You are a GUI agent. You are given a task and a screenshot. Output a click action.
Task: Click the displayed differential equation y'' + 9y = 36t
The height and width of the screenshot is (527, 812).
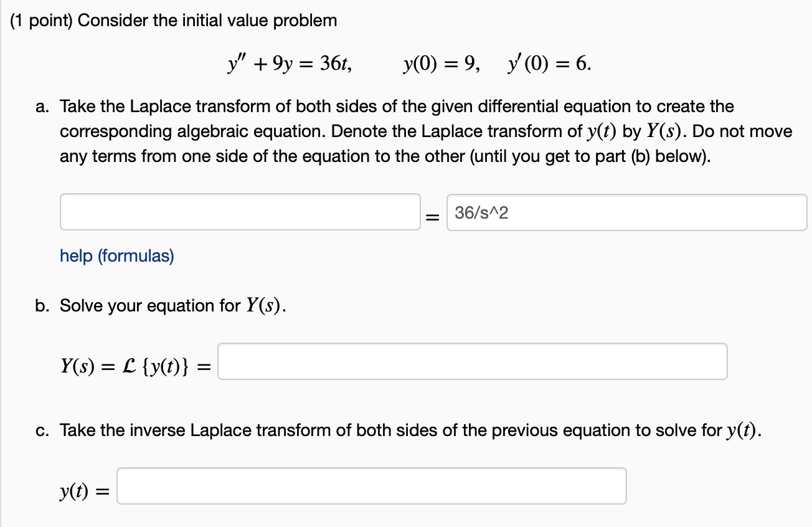(289, 63)
